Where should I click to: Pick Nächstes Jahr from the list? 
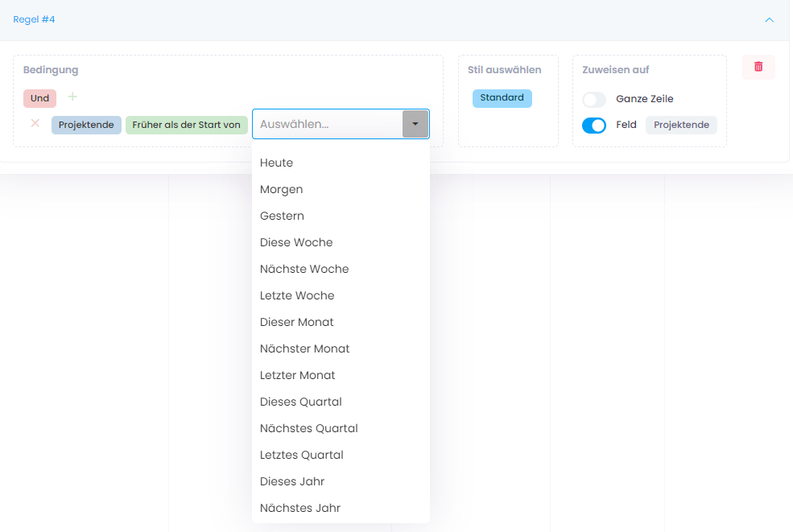coord(299,508)
